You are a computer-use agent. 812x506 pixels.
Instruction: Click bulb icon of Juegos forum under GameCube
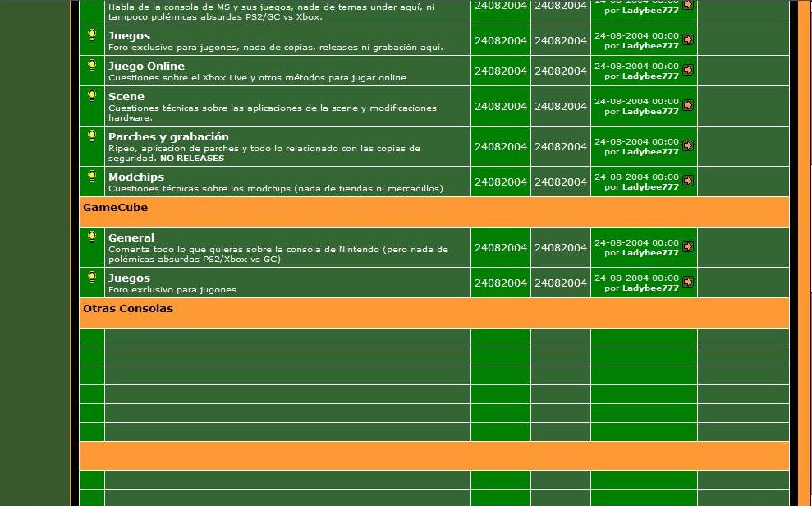coord(92,277)
